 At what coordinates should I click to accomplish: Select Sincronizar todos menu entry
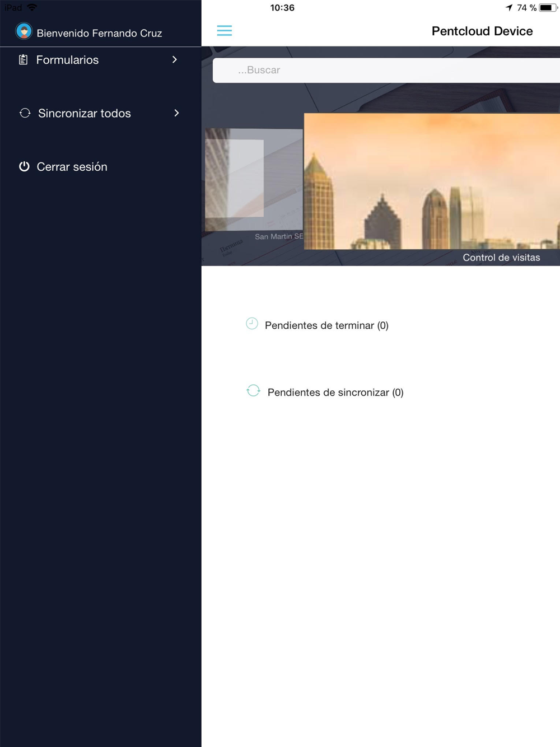tap(101, 113)
